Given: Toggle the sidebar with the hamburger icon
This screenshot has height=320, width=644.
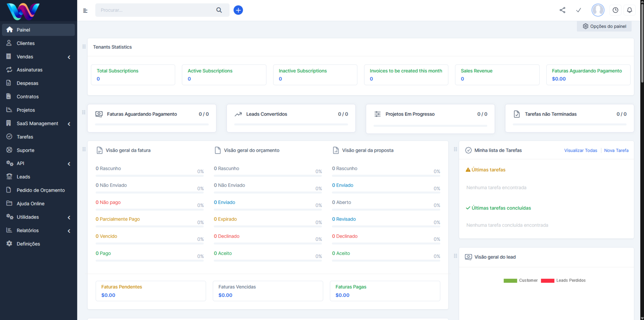Looking at the screenshot, I should (x=85, y=10).
